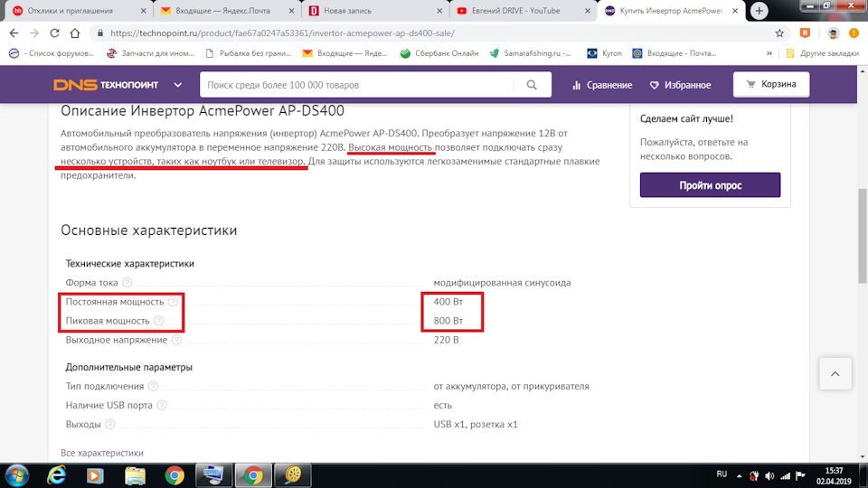This screenshot has height=488, width=868.
Task: Click the browser address bar URL
Action: coord(282,33)
